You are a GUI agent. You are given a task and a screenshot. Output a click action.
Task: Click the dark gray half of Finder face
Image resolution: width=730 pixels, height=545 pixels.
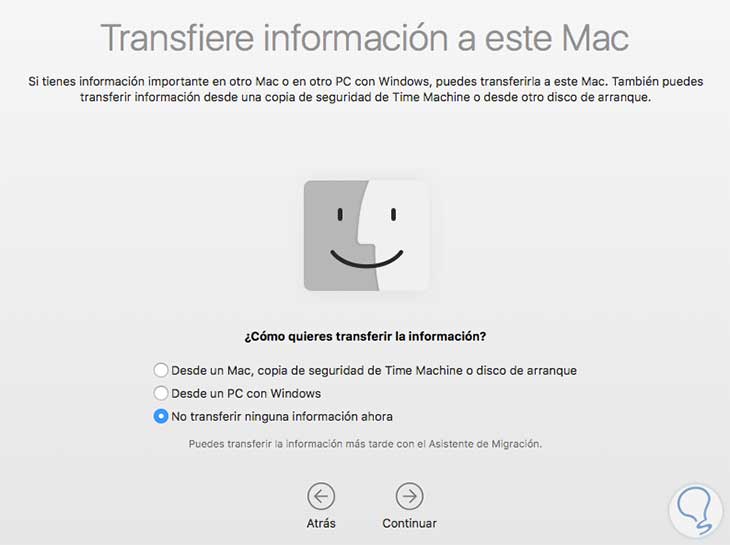coord(333,235)
